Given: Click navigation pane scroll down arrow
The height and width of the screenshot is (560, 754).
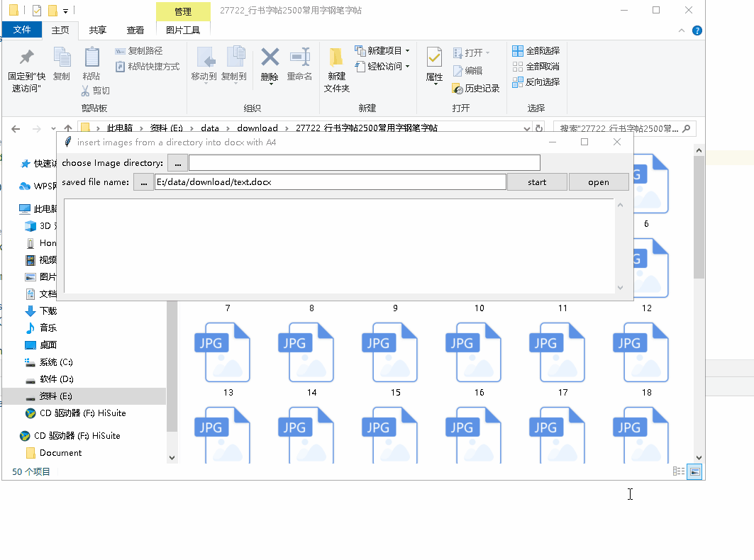Looking at the screenshot, I should point(172,458).
